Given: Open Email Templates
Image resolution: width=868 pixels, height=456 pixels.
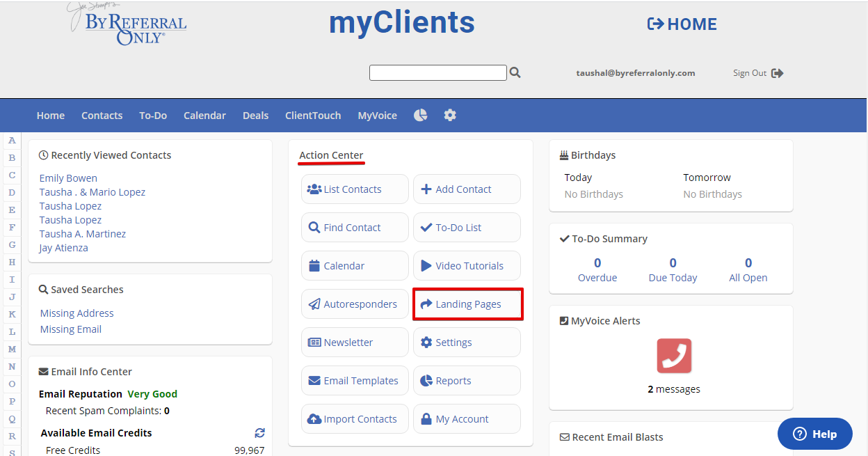Looking at the screenshot, I should point(355,381).
